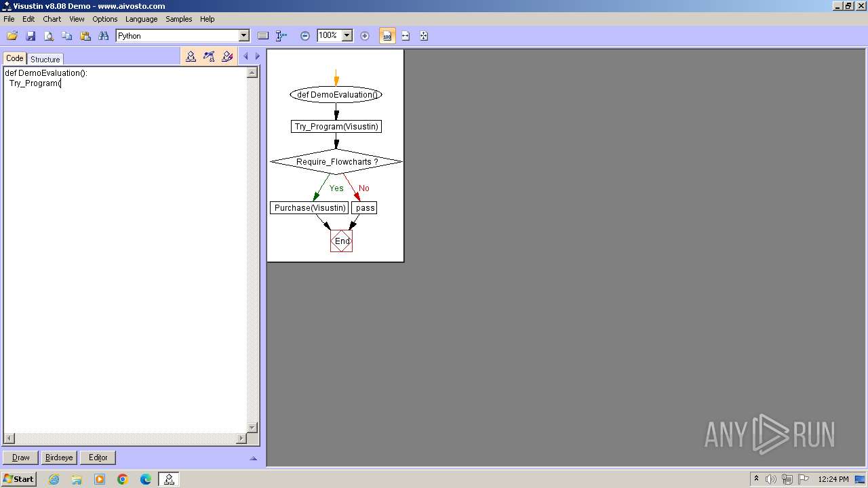Select the Try_Program(Visustin) flowchart box
The image size is (868, 488).
[336, 127]
